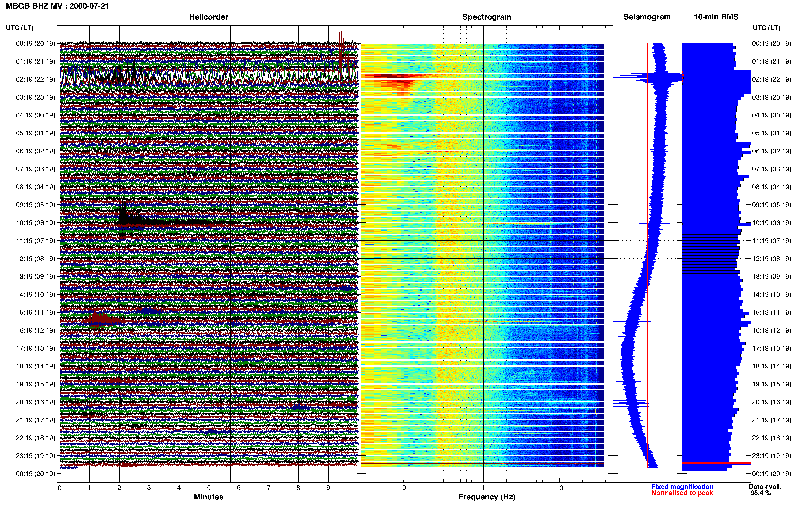Click the 'Fixed magnification' legend text
Image resolution: width=812 pixels, height=508 pixels.
click(682, 486)
